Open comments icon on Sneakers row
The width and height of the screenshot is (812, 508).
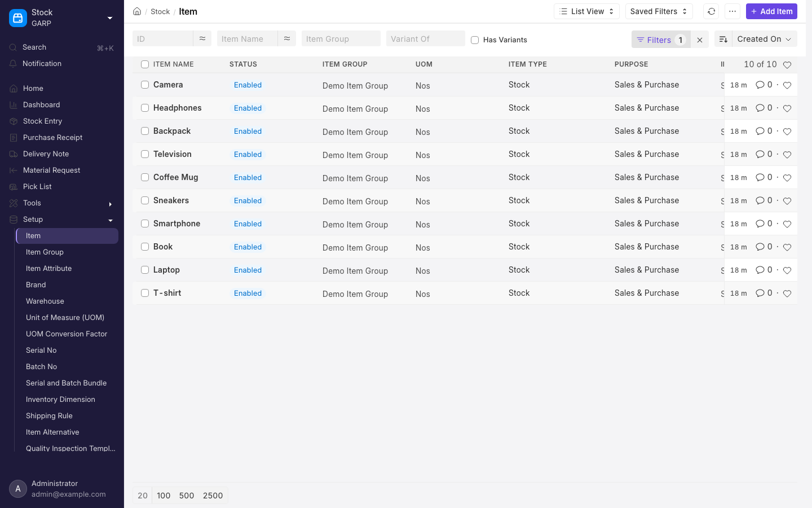(760, 200)
